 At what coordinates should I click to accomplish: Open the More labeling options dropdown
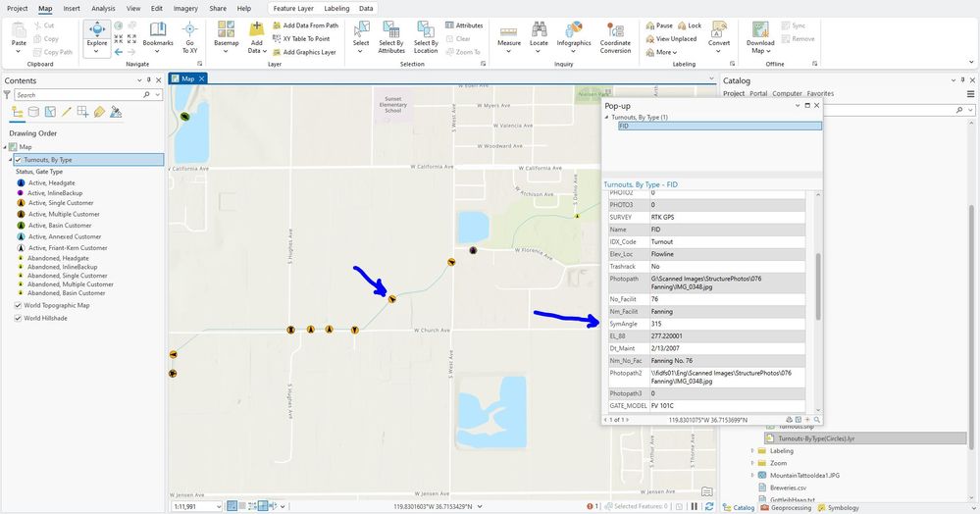[x=661, y=53]
